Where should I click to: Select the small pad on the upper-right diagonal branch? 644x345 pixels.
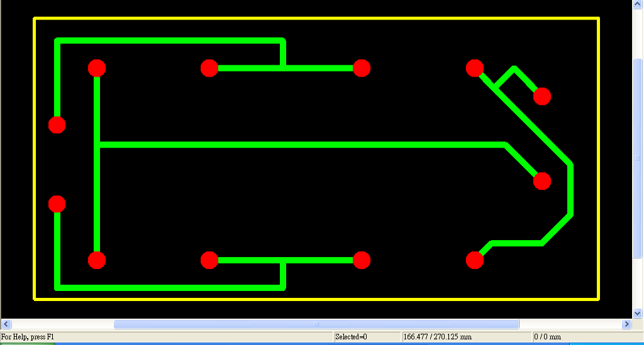click(x=542, y=96)
